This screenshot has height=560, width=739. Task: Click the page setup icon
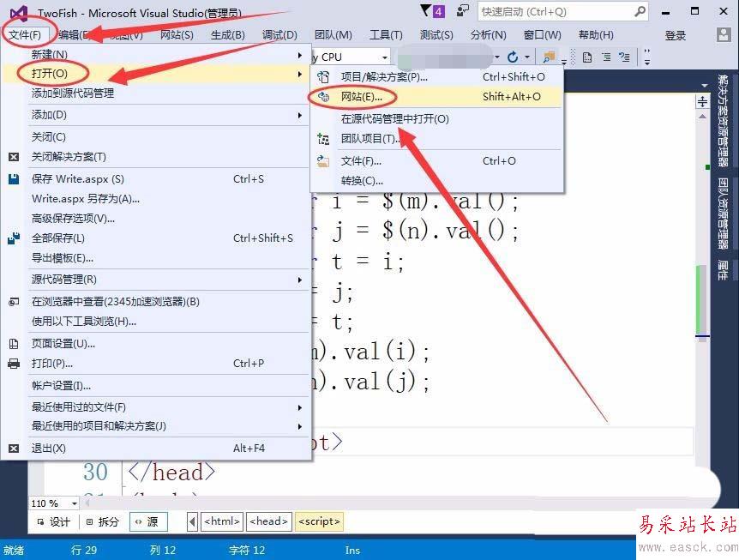[14, 344]
